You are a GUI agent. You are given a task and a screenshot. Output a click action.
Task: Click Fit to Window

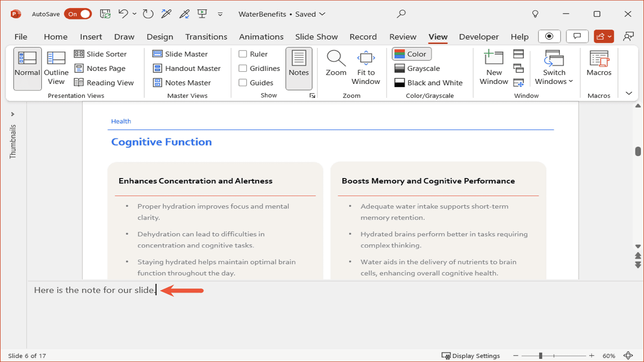pyautogui.click(x=366, y=68)
